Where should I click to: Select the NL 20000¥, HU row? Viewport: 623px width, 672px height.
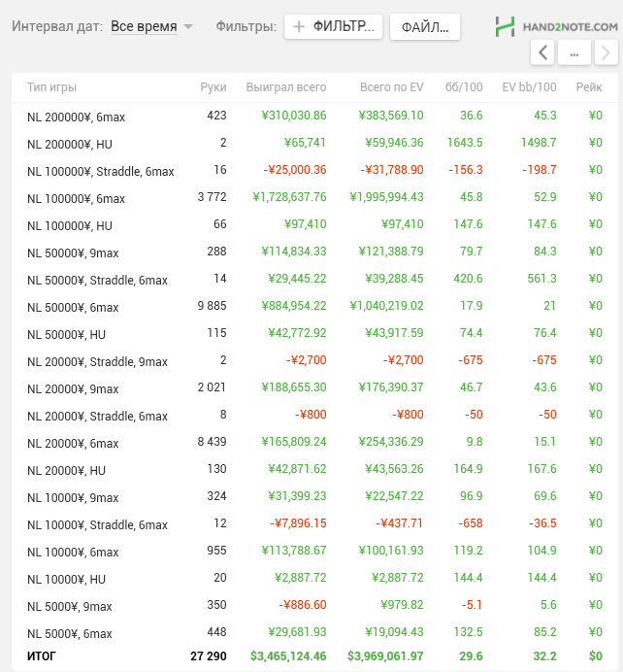pos(314,469)
